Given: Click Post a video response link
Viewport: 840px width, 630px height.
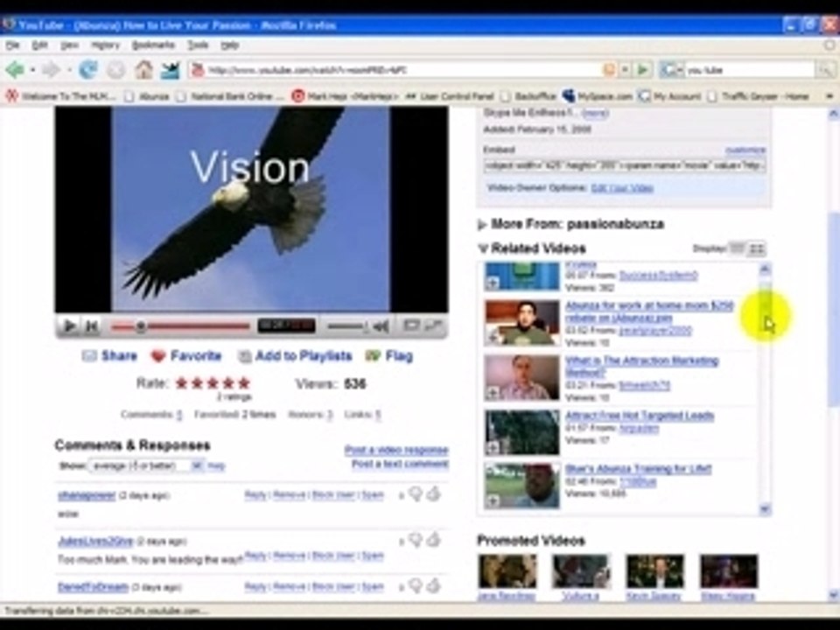Looking at the screenshot, I should pos(396,450).
